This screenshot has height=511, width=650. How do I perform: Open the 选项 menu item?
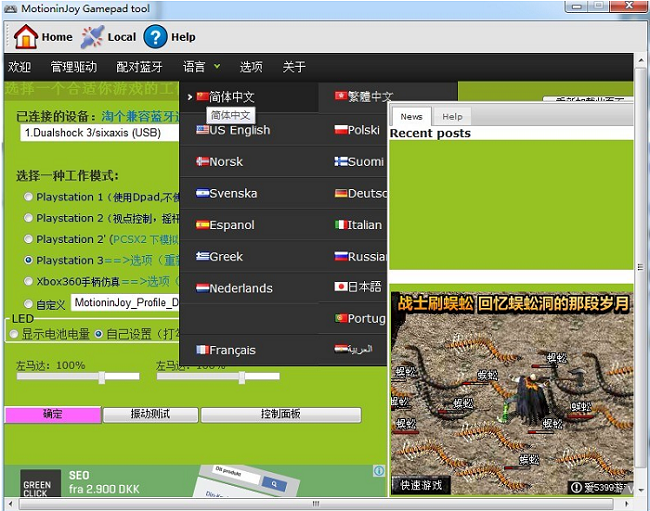coord(251,67)
